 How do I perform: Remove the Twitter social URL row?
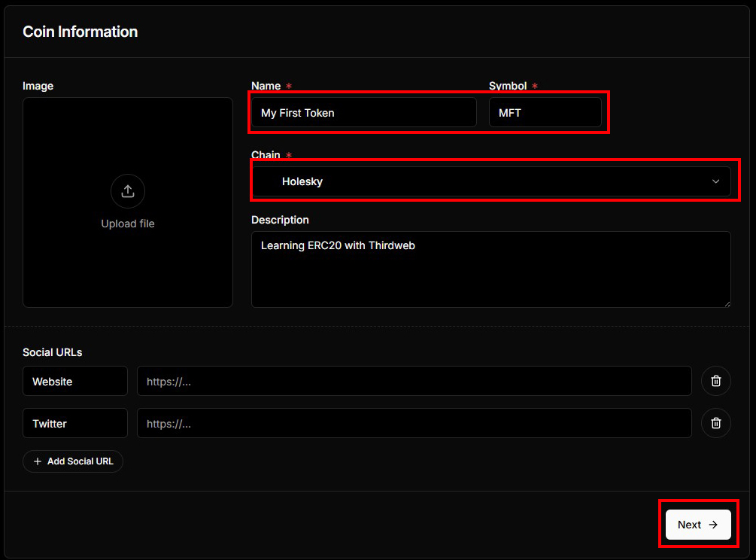click(x=715, y=423)
